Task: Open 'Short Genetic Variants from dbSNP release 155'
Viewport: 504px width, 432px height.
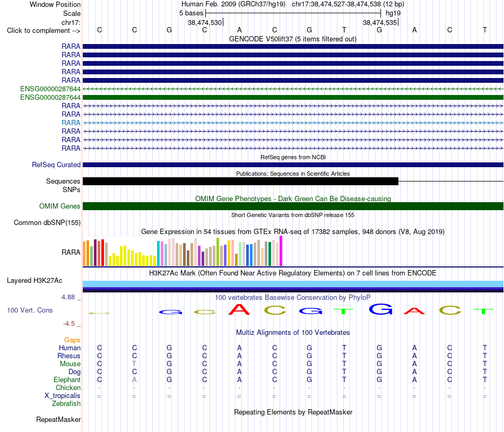Action: [x=293, y=215]
